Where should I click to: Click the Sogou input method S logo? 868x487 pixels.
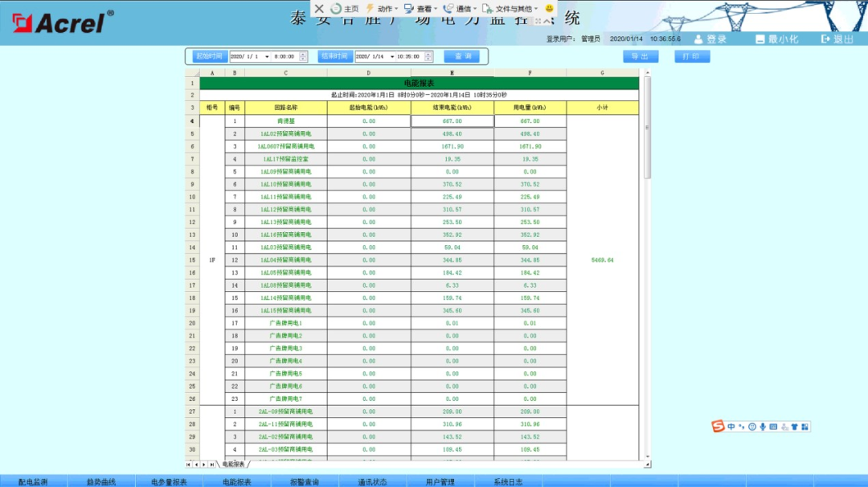click(719, 427)
